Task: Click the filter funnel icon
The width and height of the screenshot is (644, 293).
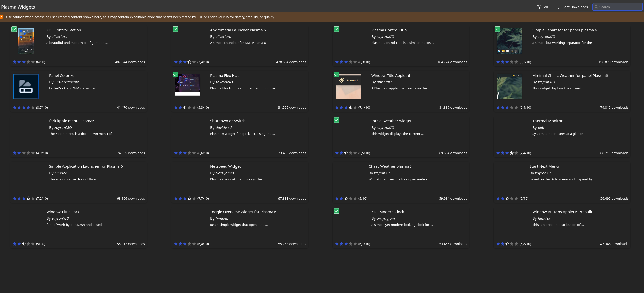Action: (539, 7)
